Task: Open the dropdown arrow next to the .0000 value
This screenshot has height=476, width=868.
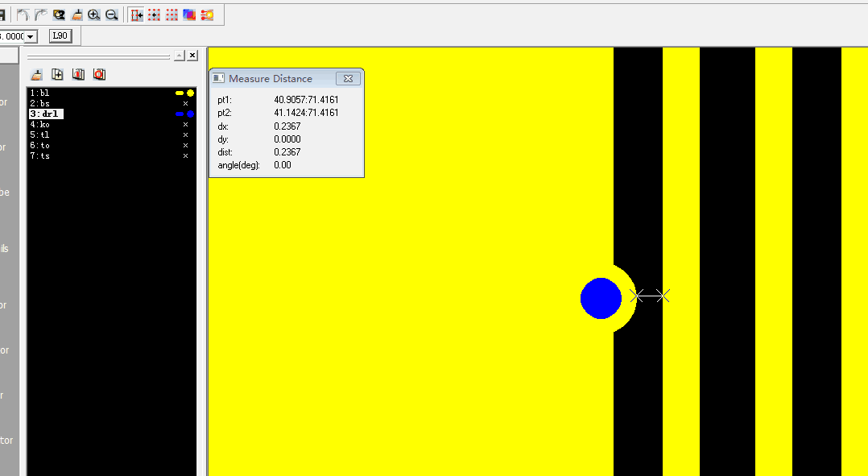Action: 31,36
